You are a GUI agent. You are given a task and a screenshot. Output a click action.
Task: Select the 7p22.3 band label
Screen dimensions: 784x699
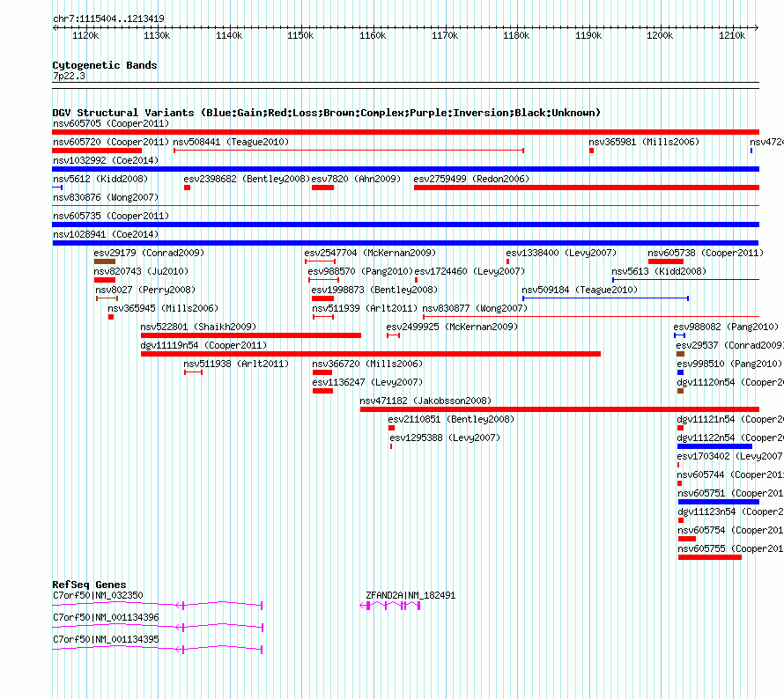point(69,76)
